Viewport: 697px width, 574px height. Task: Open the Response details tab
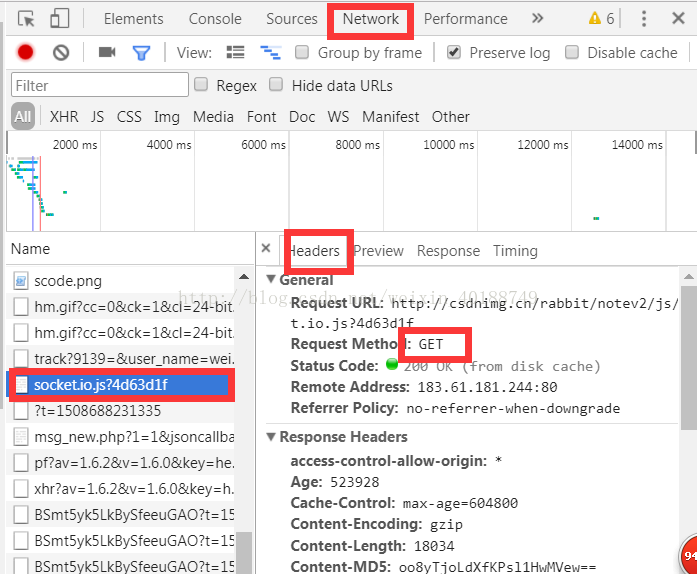[448, 251]
